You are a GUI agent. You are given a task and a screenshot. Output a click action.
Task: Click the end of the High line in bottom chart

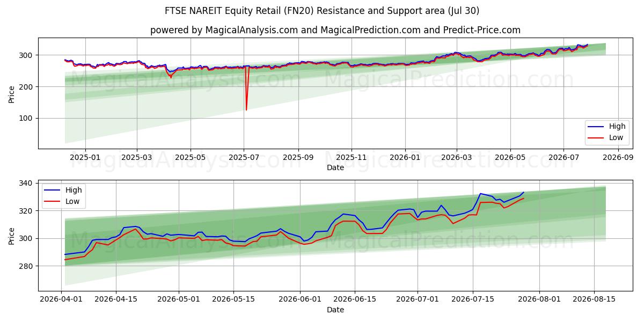click(x=523, y=192)
